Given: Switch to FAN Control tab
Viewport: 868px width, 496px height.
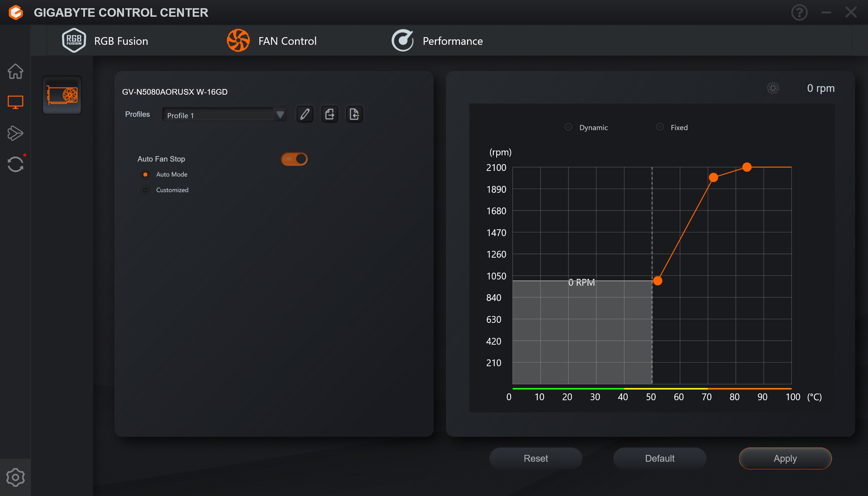Looking at the screenshot, I should click(x=272, y=41).
